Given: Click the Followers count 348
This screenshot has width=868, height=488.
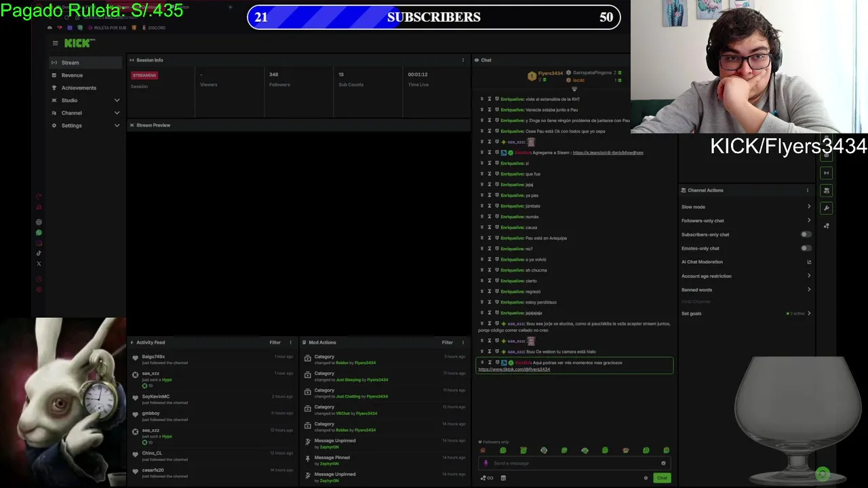Looking at the screenshot, I should pyautogui.click(x=273, y=75).
